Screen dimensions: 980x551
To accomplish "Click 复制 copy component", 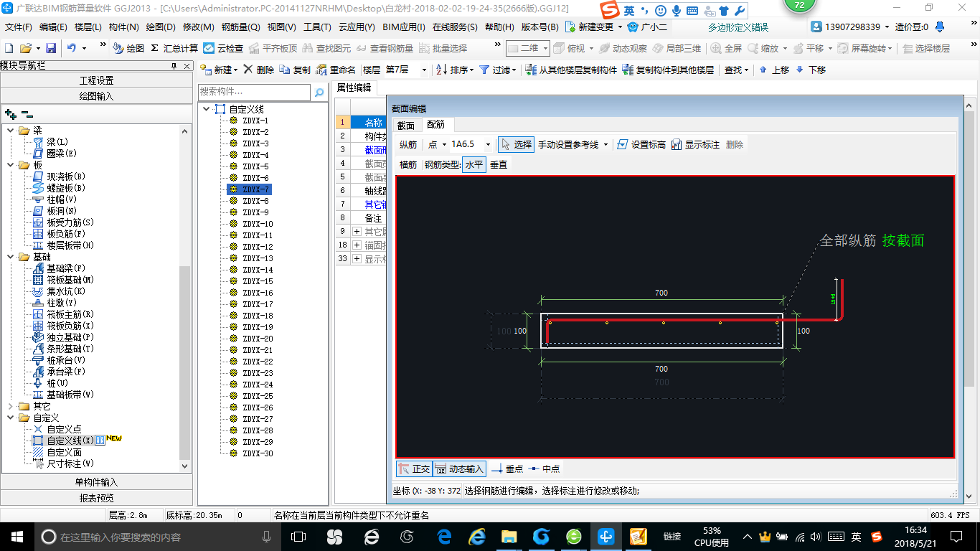I will pos(296,70).
